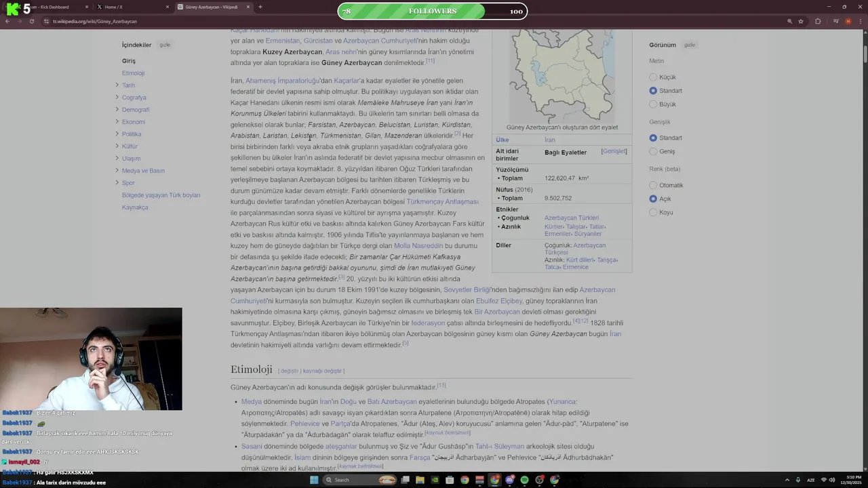Jump to Etimoloji in the contents list
868x488 pixels.
(x=134, y=73)
